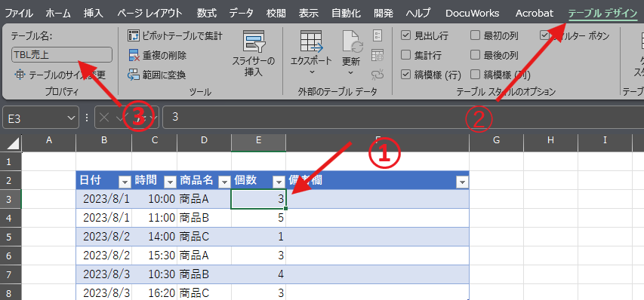Open the 商品名 column filter dropdown

coord(224,182)
